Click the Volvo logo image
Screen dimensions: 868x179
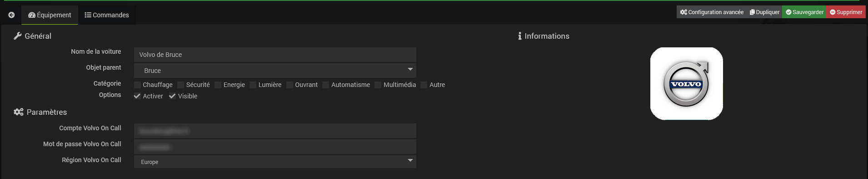click(686, 84)
